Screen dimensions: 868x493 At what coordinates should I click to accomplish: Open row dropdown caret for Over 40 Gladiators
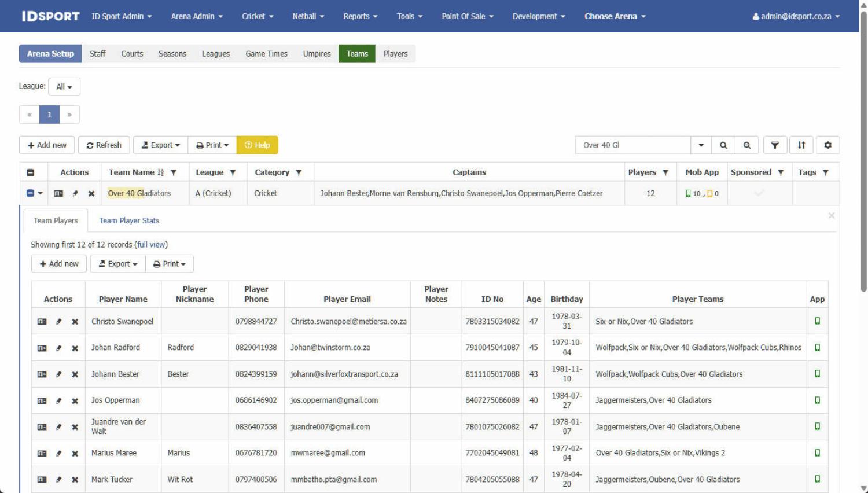[x=41, y=193]
